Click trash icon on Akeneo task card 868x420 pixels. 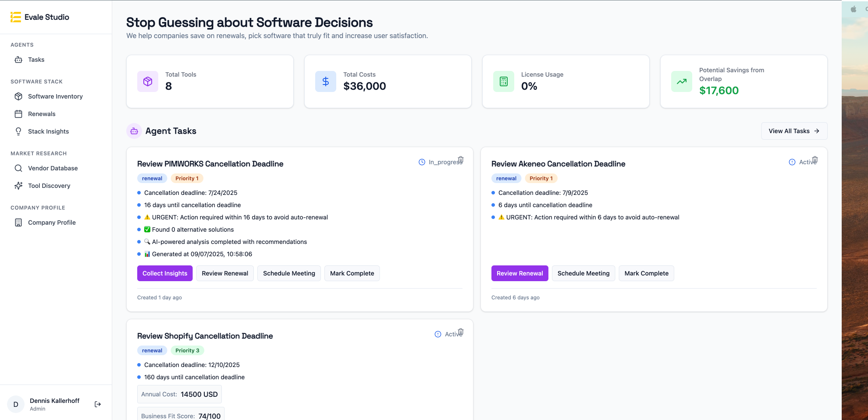(815, 160)
